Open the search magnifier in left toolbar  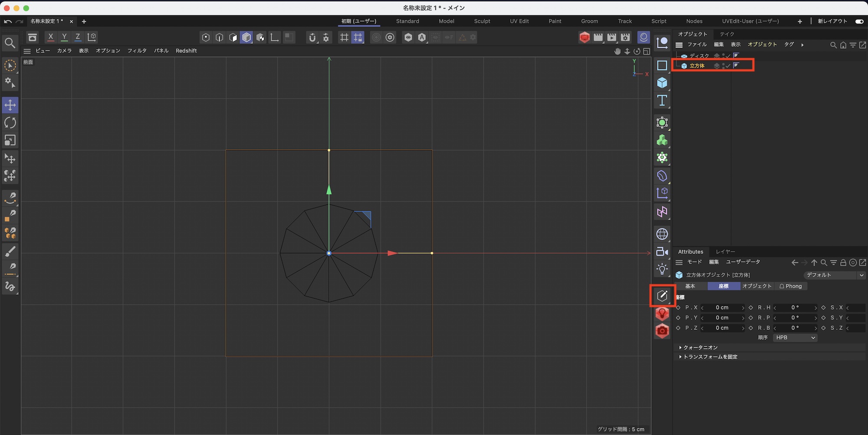pyautogui.click(x=10, y=43)
